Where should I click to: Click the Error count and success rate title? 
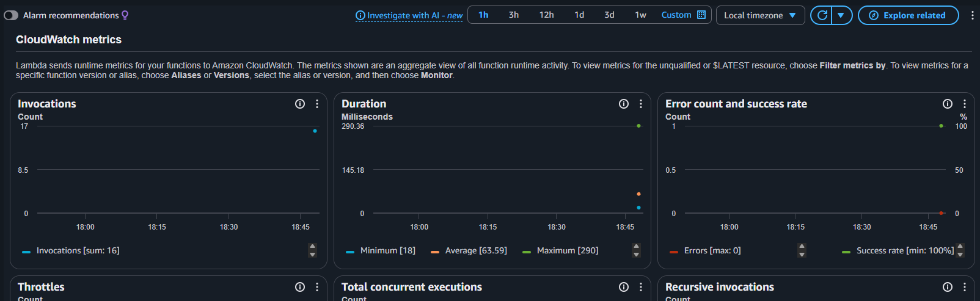(x=736, y=104)
